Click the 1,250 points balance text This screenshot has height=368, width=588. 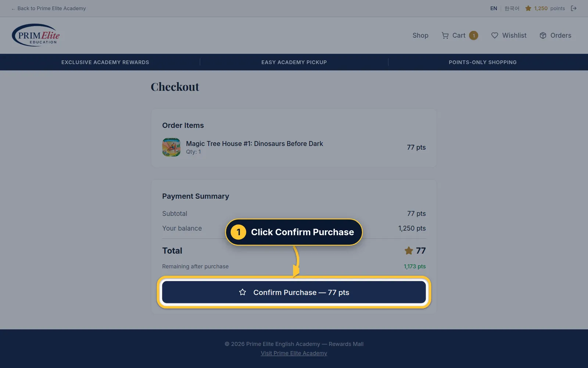(x=549, y=8)
